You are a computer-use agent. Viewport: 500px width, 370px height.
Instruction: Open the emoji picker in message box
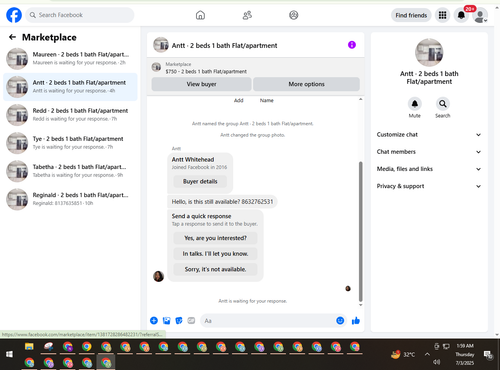[340, 320]
